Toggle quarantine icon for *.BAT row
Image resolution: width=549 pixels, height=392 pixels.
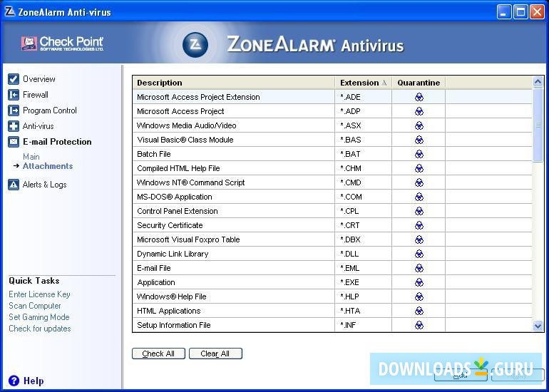(419, 154)
